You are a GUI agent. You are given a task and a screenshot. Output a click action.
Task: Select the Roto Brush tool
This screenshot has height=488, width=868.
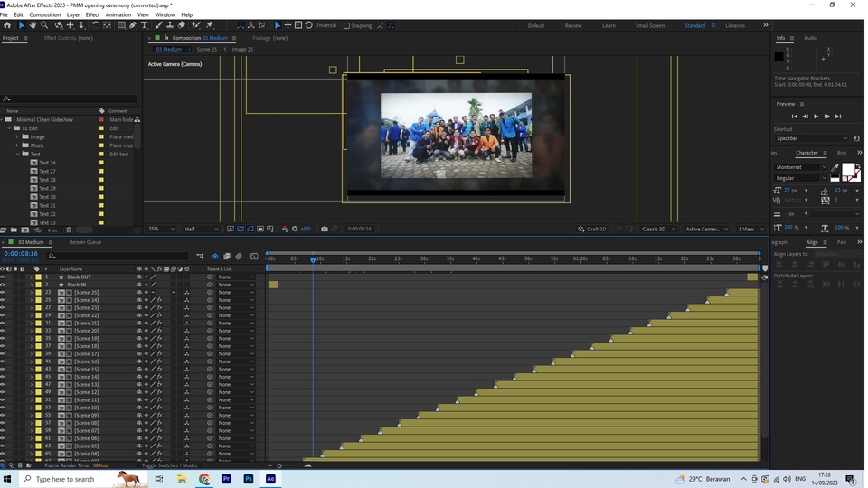coord(196,25)
